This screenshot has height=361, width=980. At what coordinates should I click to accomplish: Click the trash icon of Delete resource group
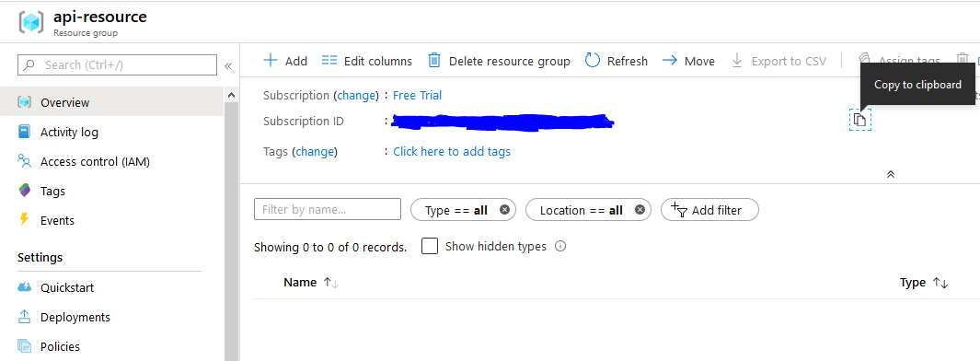pos(434,60)
